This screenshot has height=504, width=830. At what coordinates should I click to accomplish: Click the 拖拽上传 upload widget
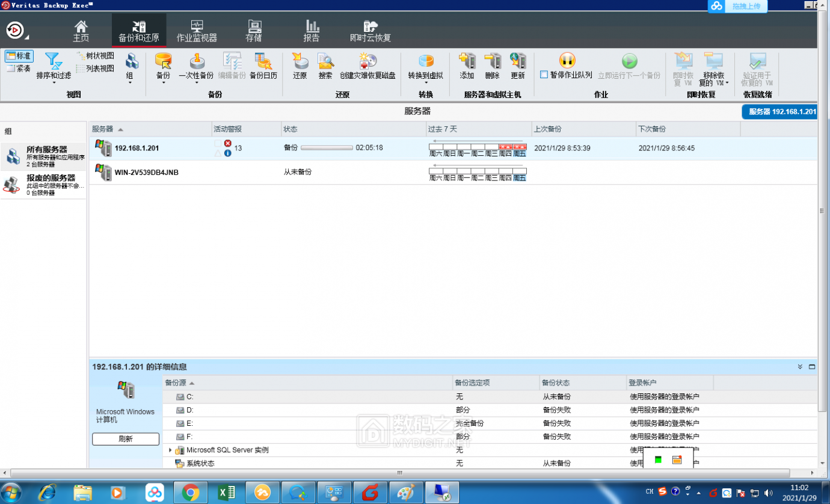pos(737,6)
